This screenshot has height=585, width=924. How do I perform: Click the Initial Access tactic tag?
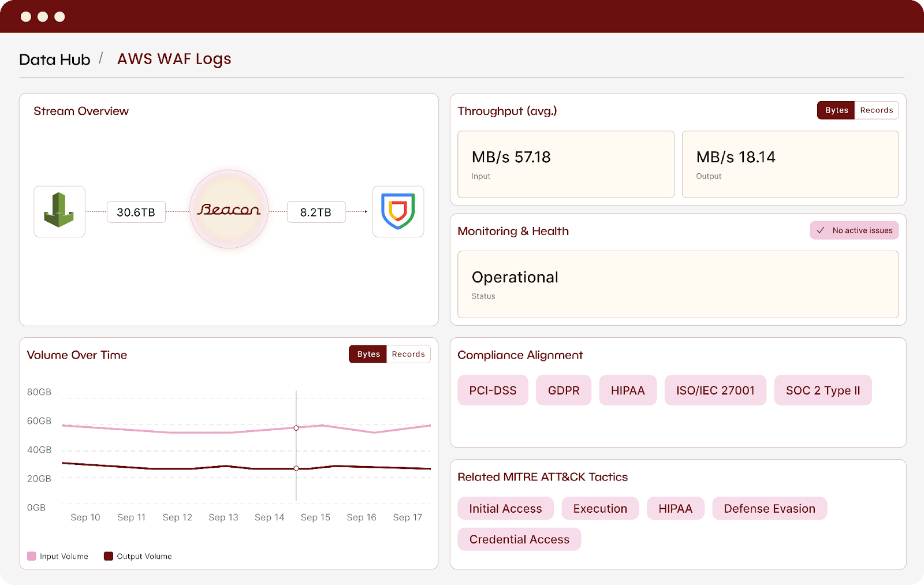(x=505, y=508)
